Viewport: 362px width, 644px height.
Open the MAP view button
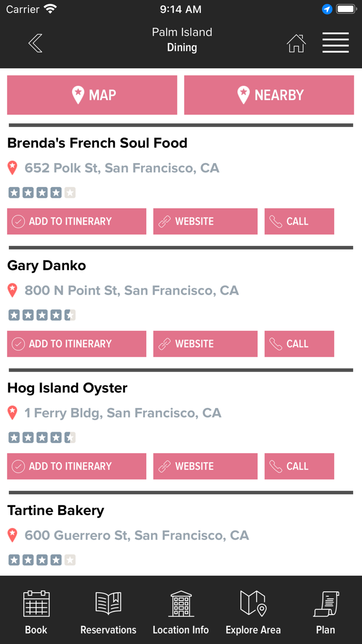click(92, 95)
